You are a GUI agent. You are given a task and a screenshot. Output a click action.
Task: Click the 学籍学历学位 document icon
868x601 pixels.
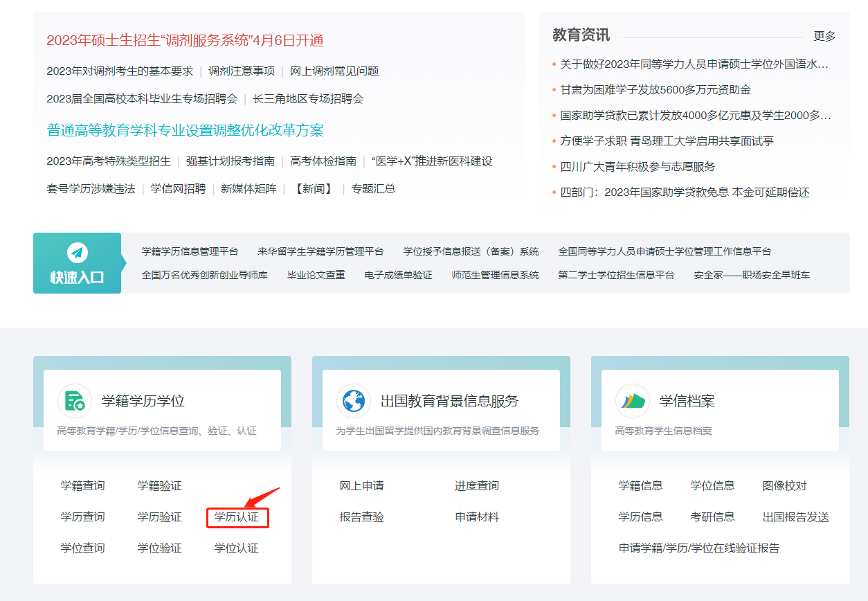coord(75,401)
